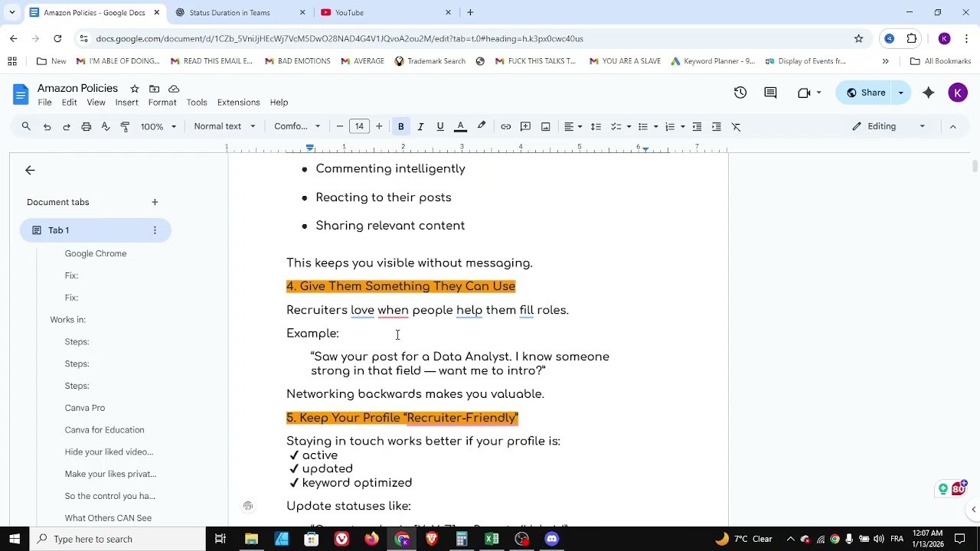The width and height of the screenshot is (980, 551).
Task: Run spelling and grammar check
Action: pos(106,126)
